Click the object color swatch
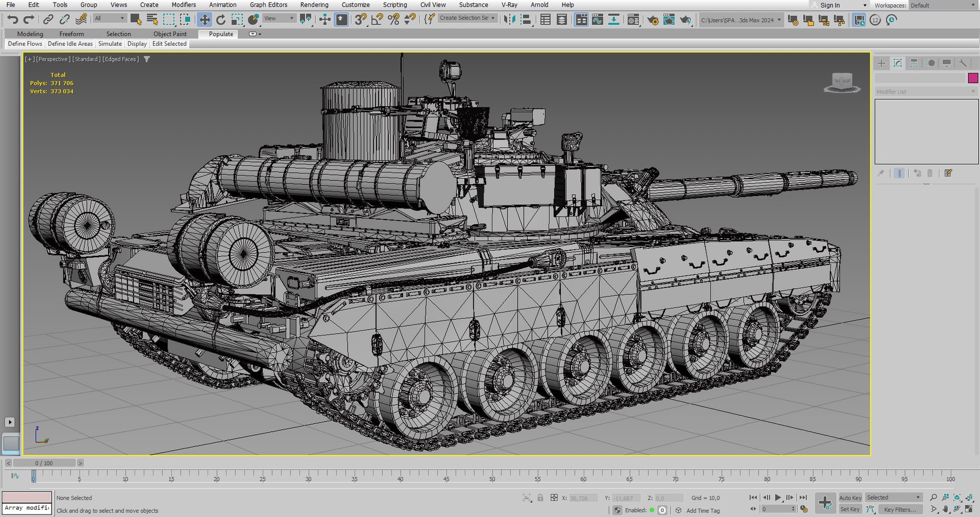 pyautogui.click(x=973, y=78)
